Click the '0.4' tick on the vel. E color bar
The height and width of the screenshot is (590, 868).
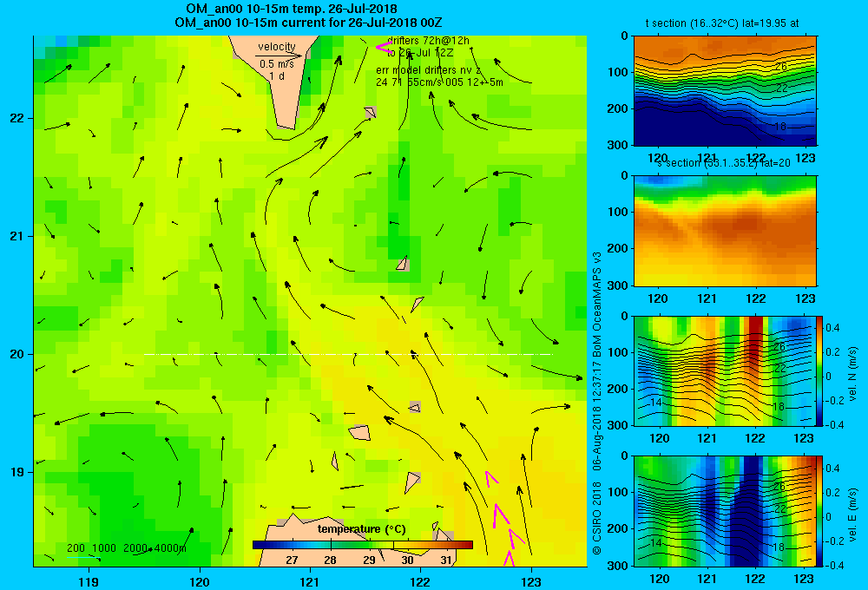click(833, 469)
